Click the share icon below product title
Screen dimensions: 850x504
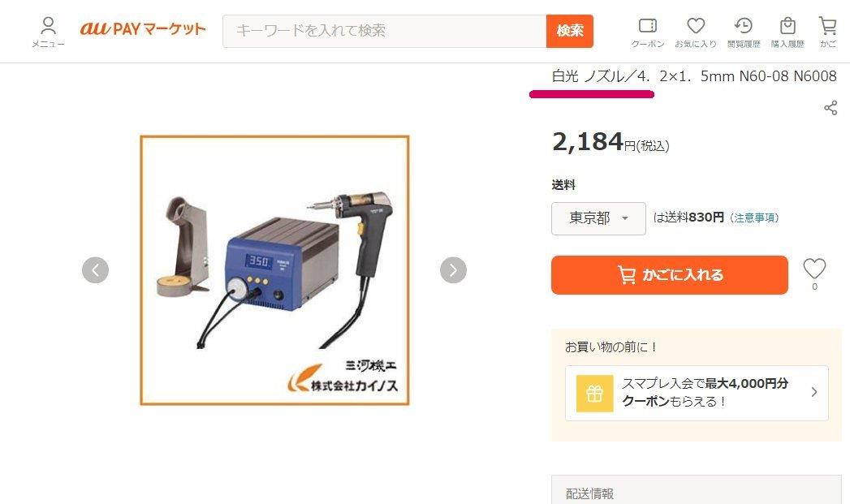(x=831, y=108)
